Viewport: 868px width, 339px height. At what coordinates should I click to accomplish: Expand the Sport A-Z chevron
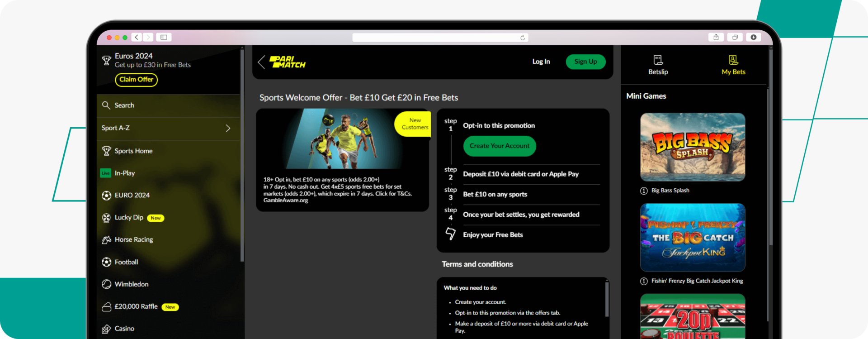click(228, 128)
